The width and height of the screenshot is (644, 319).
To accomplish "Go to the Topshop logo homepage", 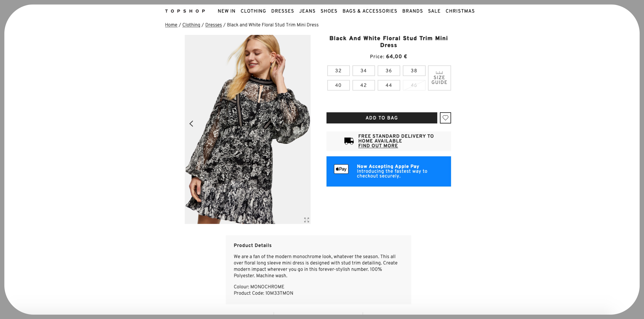I will tap(185, 11).
